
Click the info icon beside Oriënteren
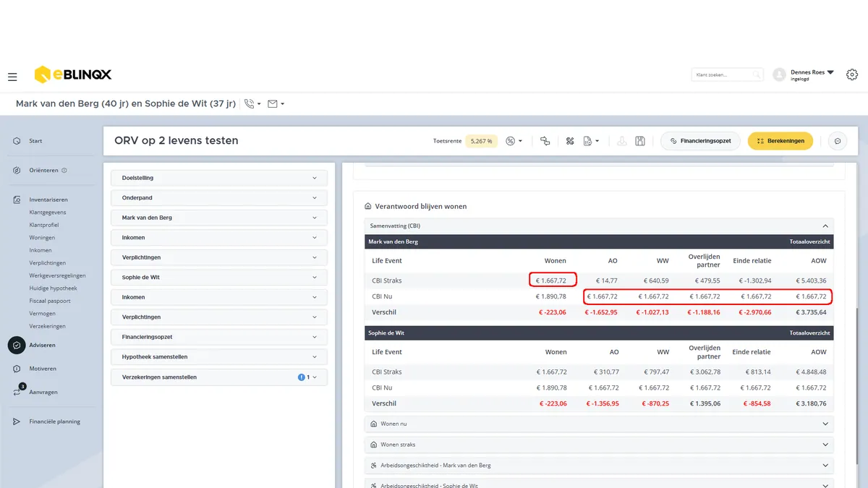coord(64,171)
